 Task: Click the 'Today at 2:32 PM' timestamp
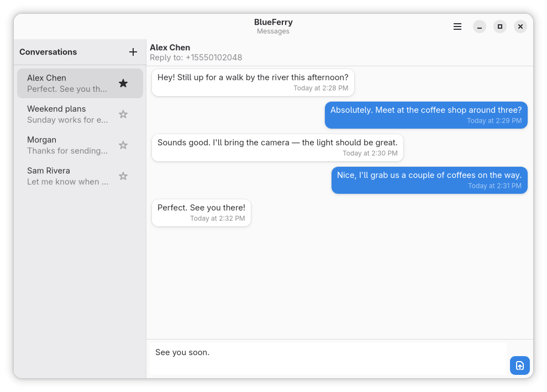point(217,219)
